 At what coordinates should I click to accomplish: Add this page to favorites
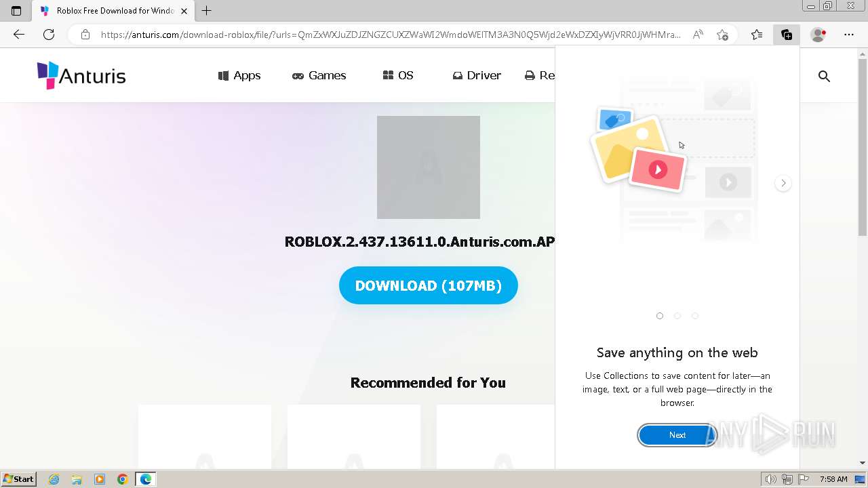[x=722, y=35]
